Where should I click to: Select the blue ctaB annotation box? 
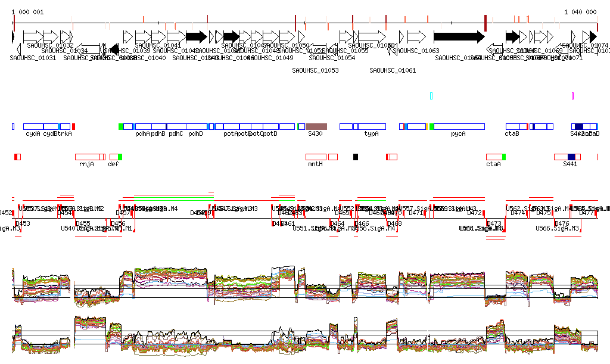pos(513,126)
